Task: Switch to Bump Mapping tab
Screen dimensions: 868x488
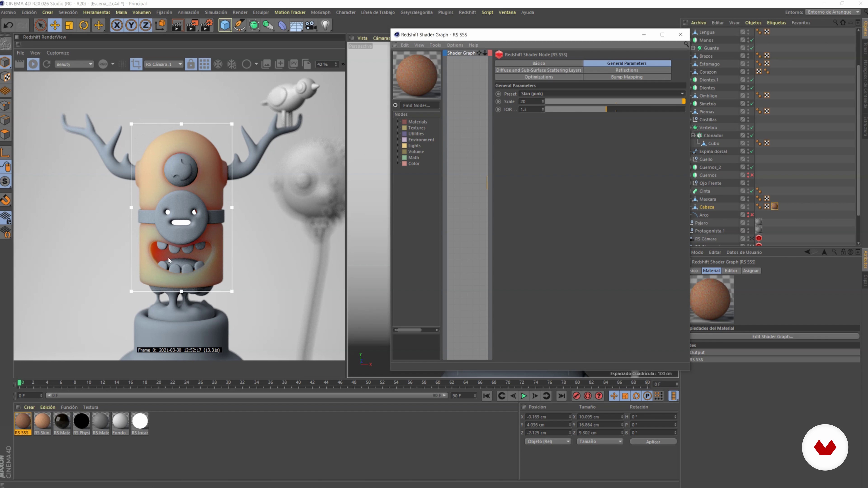Action: [x=627, y=77]
